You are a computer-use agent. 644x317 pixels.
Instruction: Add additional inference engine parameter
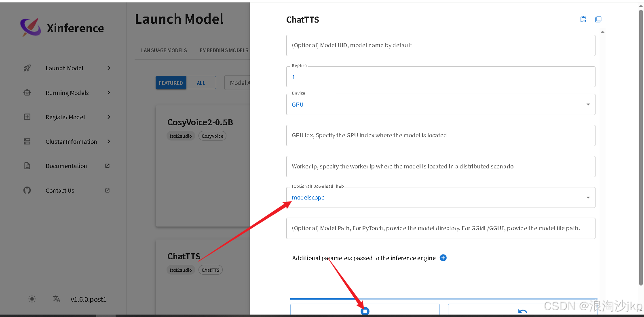(x=443, y=258)
